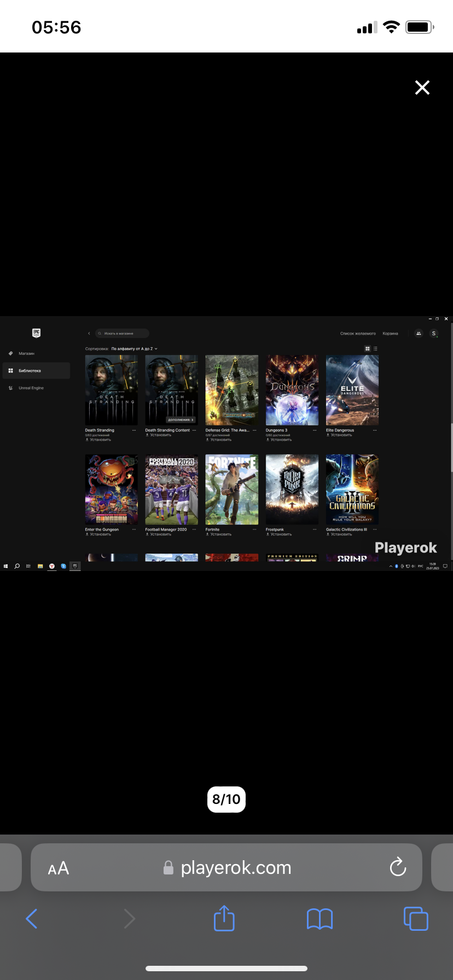Click Установить under Frostpunk
Viewport: 453px width, 980px height.
(279, 534)
